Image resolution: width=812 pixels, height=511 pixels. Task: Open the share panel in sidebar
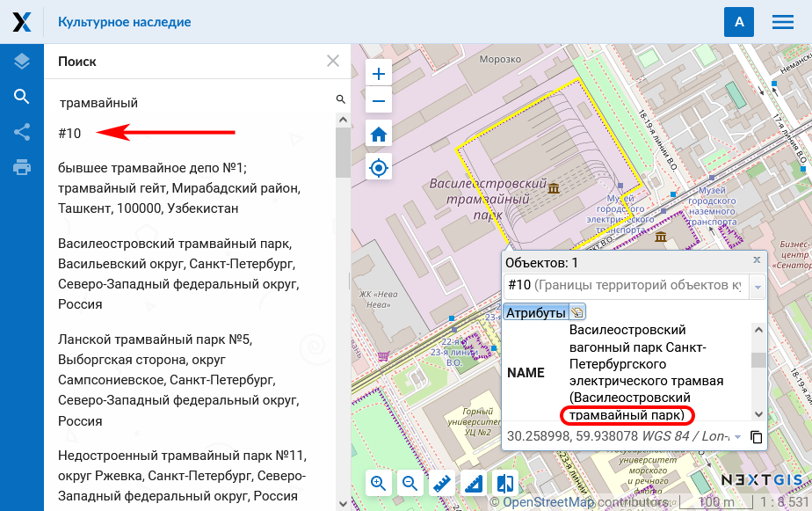click(22, 132)
